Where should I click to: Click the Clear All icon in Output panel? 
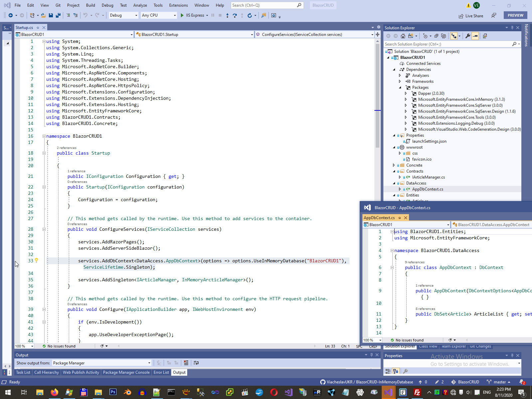[186, 363]
